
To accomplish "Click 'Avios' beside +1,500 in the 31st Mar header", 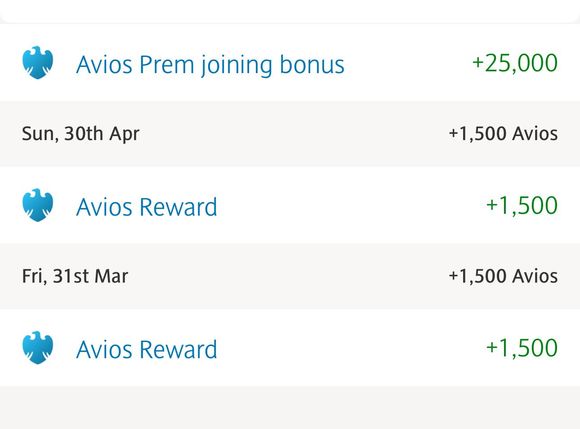I will pos(535,276).
